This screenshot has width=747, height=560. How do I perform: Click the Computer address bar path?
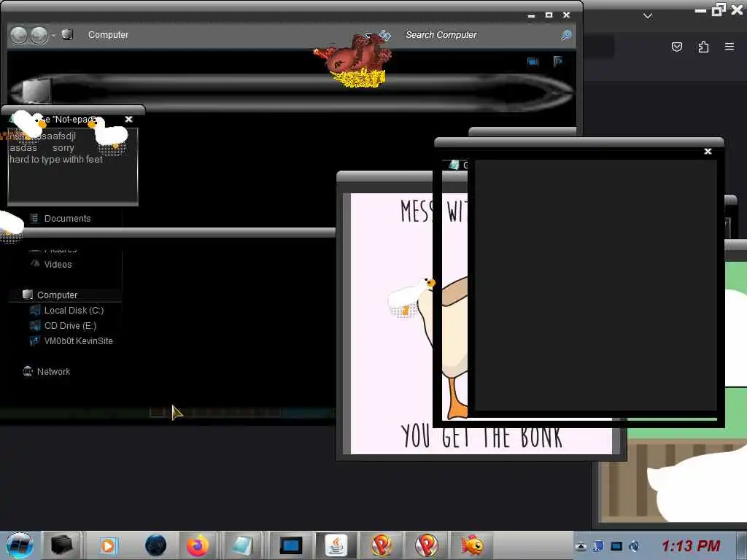(108, 35)
